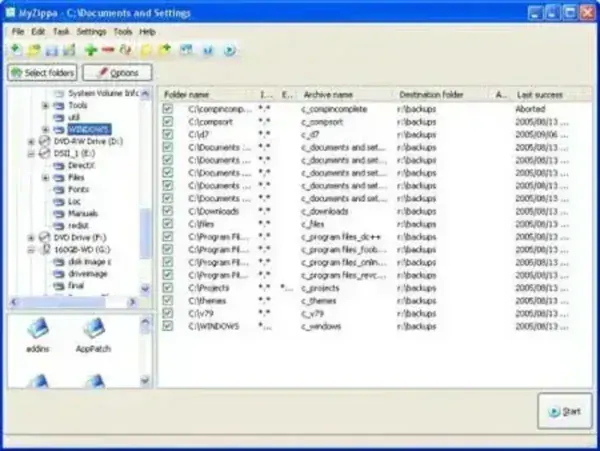The image size is (600, 451).
Task: Click the thumbnail pane scroll-down arrow
Action: [x=145, y=380]
